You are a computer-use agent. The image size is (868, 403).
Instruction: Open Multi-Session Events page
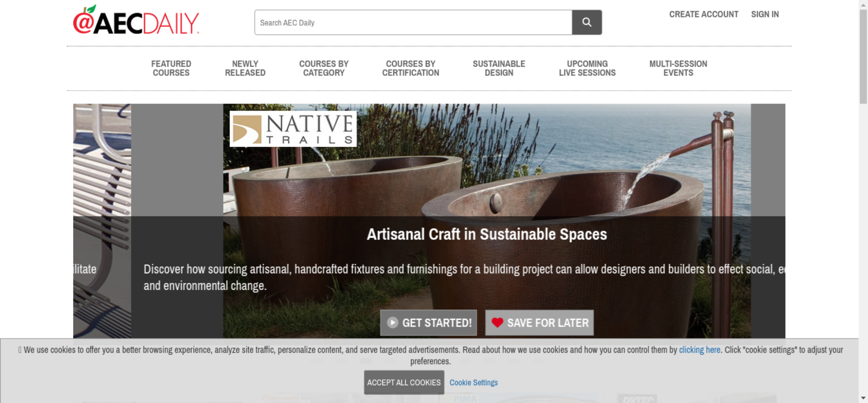678,68
